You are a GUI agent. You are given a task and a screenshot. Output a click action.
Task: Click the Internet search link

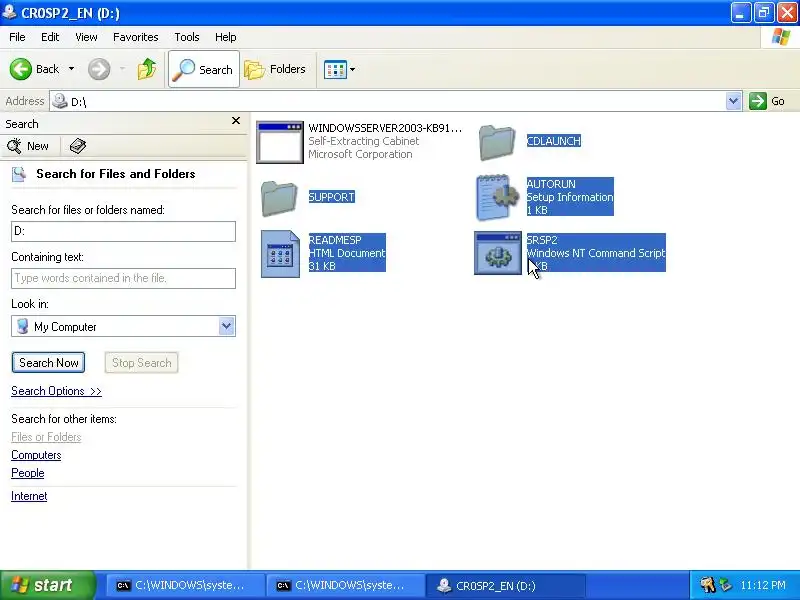point(29,496)
